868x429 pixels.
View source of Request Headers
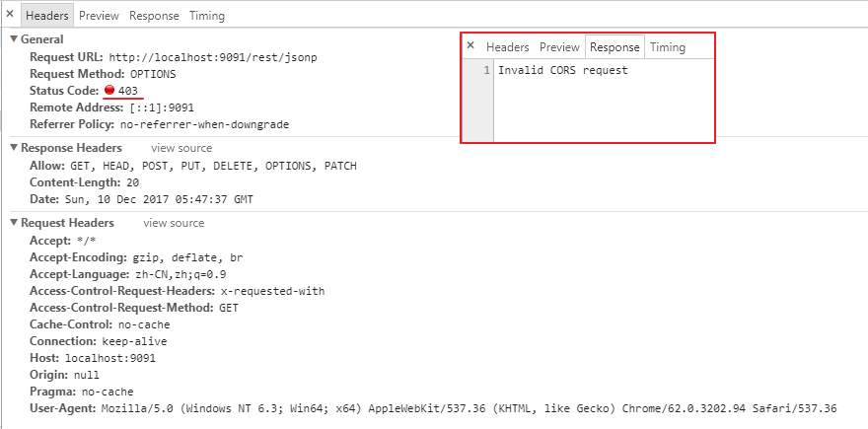click(x=174, y=223)
